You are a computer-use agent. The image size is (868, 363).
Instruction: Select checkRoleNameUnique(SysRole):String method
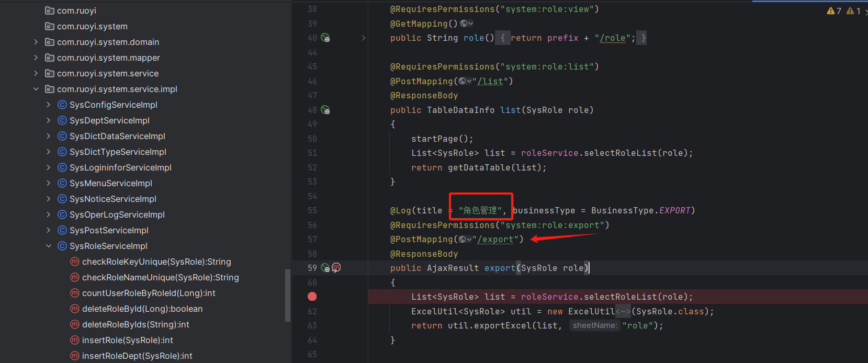[x=160, y=277]
